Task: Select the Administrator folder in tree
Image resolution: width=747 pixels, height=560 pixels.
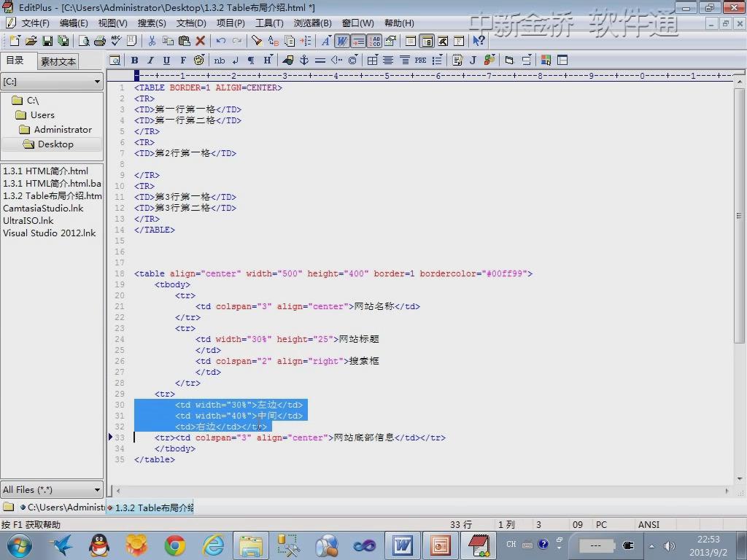Action: click(63, 130)
